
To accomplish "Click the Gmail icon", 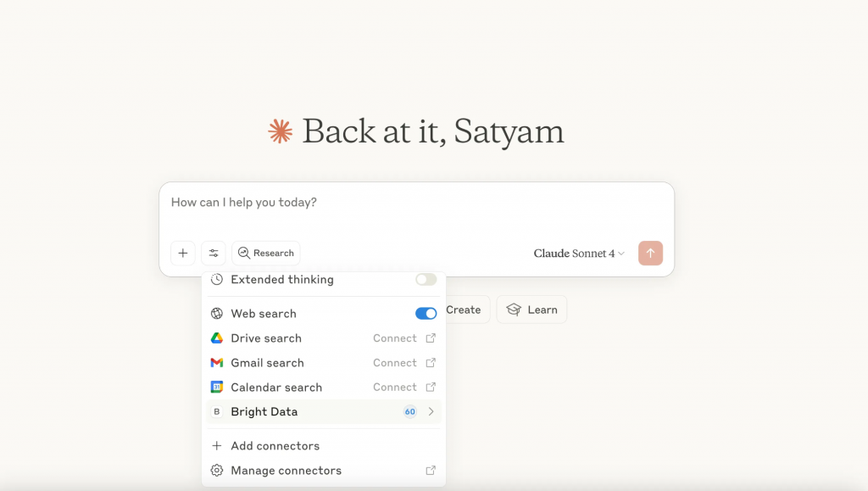I will [217, 363].
